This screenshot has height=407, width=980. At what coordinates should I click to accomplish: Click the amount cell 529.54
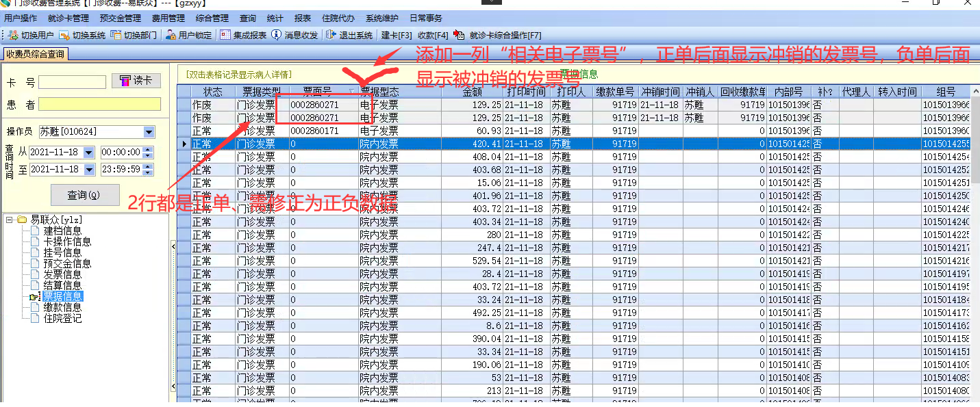coord(472,261)
